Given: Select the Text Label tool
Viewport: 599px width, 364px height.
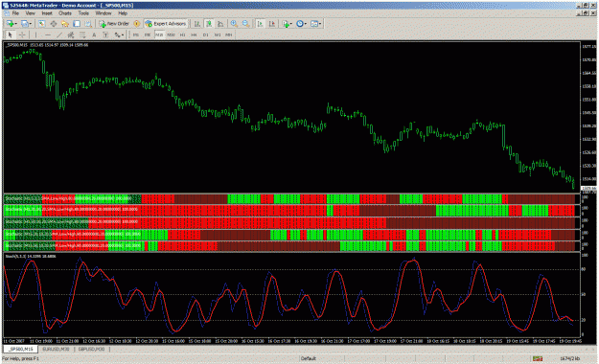Looking at the screenshot, I should [105, 35].
